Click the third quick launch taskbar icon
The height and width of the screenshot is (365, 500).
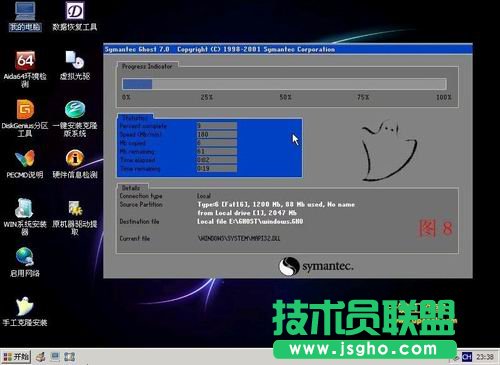(69, 357)
